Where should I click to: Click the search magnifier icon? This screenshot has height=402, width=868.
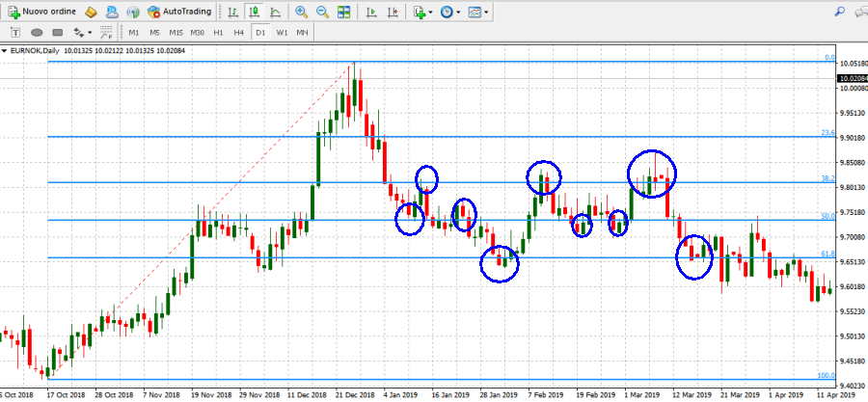coord(839,12)
